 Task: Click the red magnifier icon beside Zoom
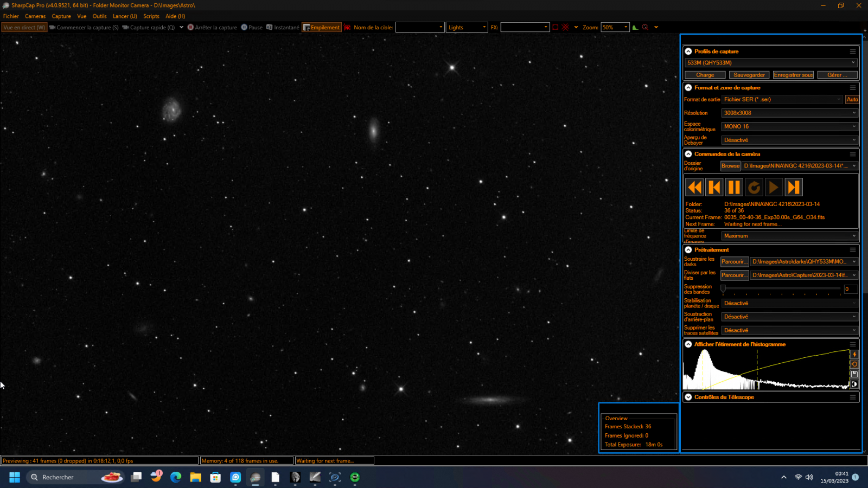click(x=645, y=27)
